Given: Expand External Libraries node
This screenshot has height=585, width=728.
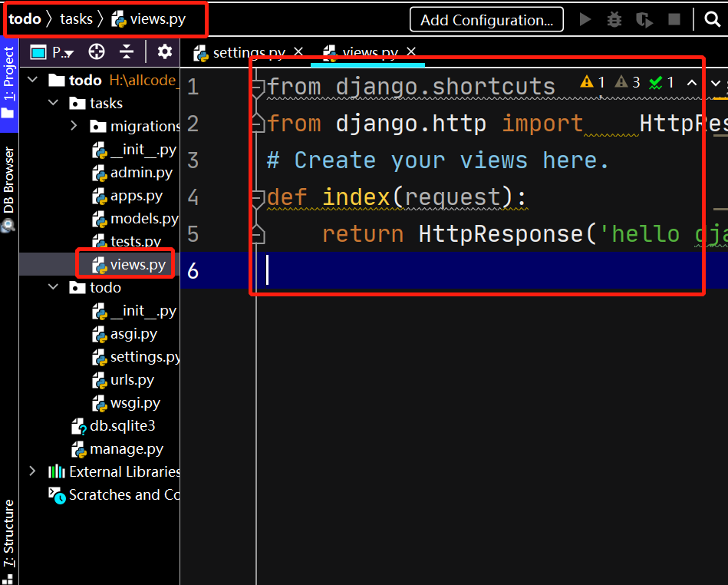Looking at the screenshot, I should tap(32, 471).
